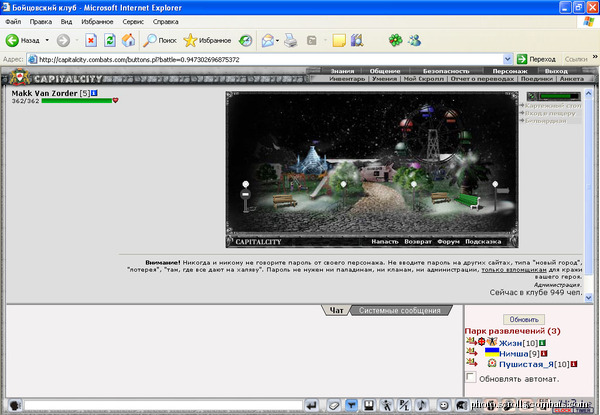Click player name Пушистая_Я in list

(x=526, y=364)
